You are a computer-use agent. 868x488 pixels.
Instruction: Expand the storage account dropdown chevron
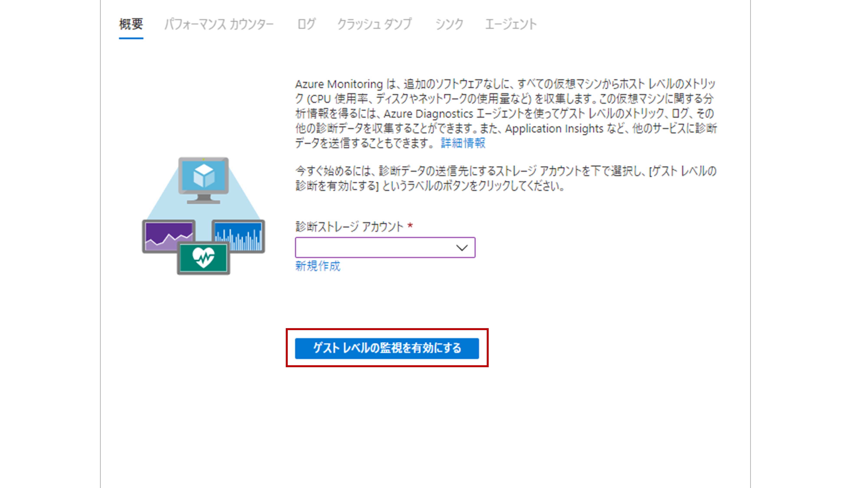pos(462,248)
